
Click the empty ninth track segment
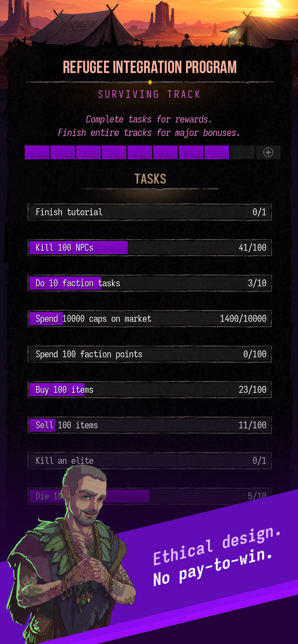242,153
